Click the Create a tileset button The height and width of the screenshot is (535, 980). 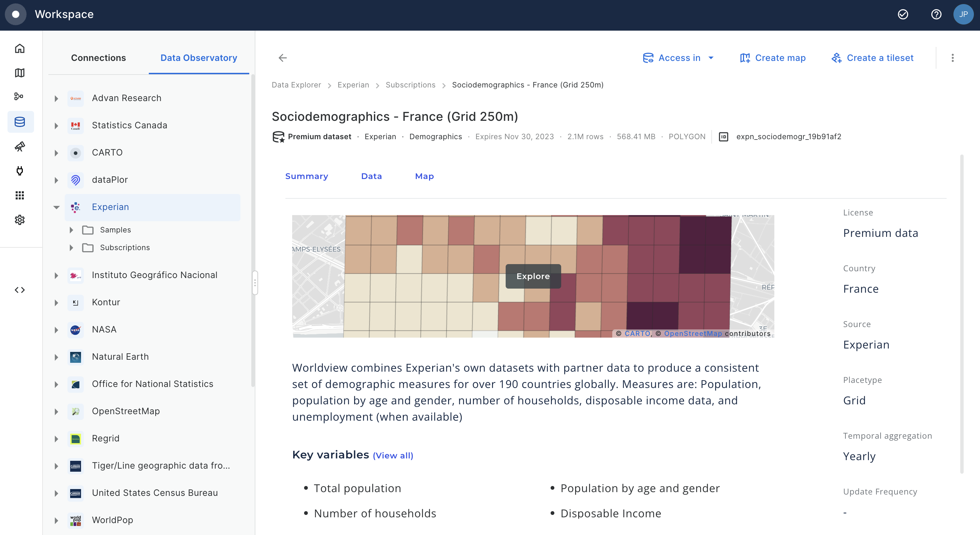872,58
